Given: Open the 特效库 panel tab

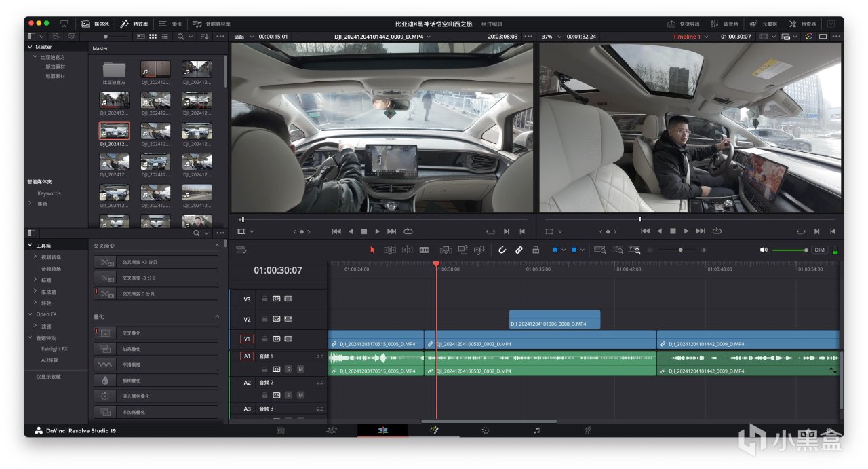Looking at the screenshot, I should [x=134, y=24].
